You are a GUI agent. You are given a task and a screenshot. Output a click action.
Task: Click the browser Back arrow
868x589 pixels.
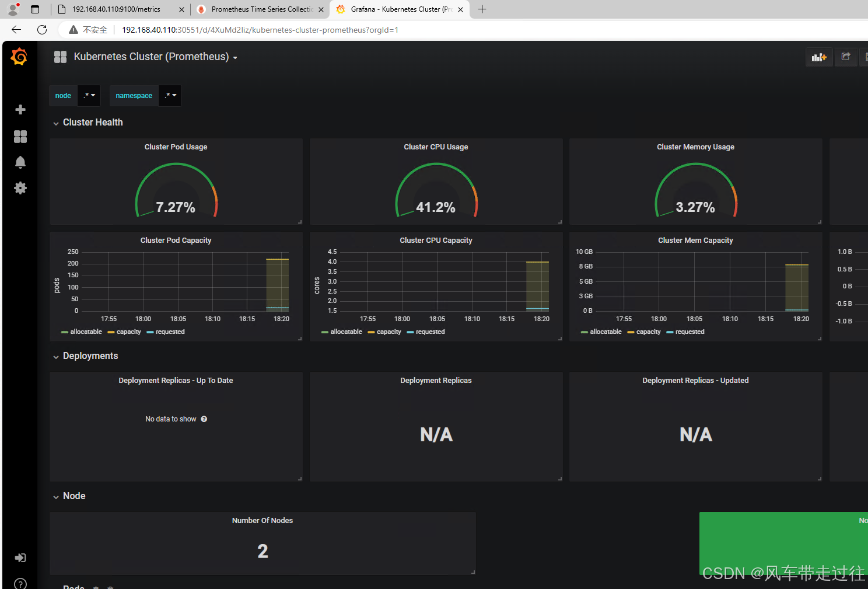click(x=16, y=30)
